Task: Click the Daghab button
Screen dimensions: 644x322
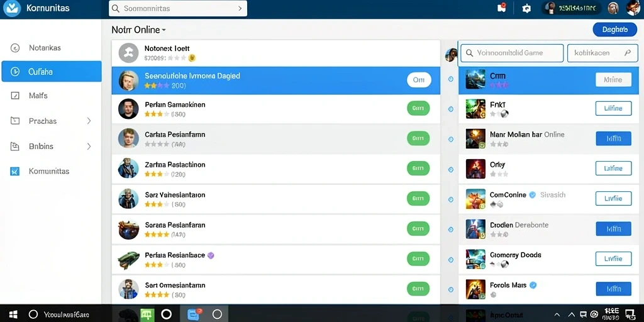Action: (x=615, y=30)
